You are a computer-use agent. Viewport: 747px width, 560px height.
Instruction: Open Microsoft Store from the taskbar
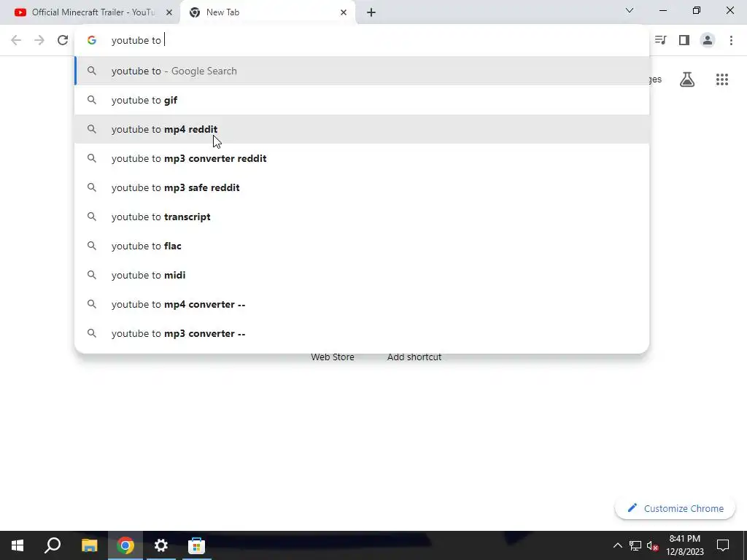[196, 545]
